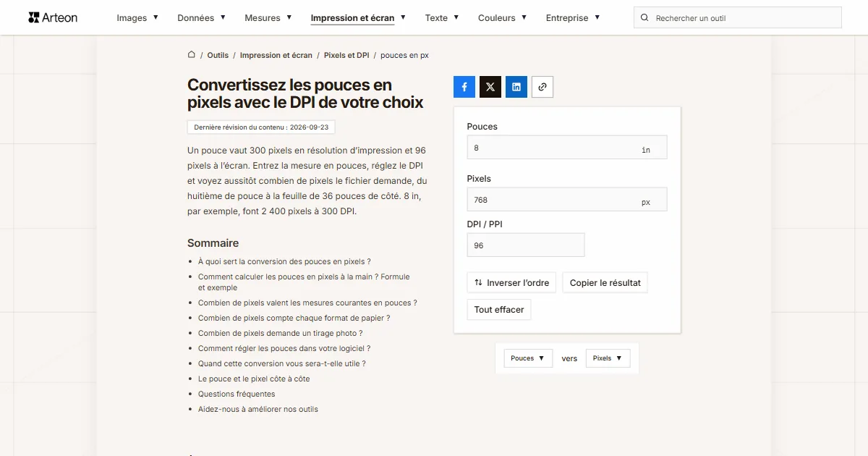Viewport: 868px width, 456px height.
Task: Click the search magnifier icon
Action: pos(645,17)
